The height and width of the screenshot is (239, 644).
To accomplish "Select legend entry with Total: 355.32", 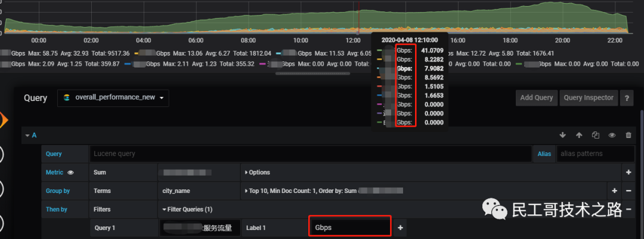I will click(x=190, y=64).
